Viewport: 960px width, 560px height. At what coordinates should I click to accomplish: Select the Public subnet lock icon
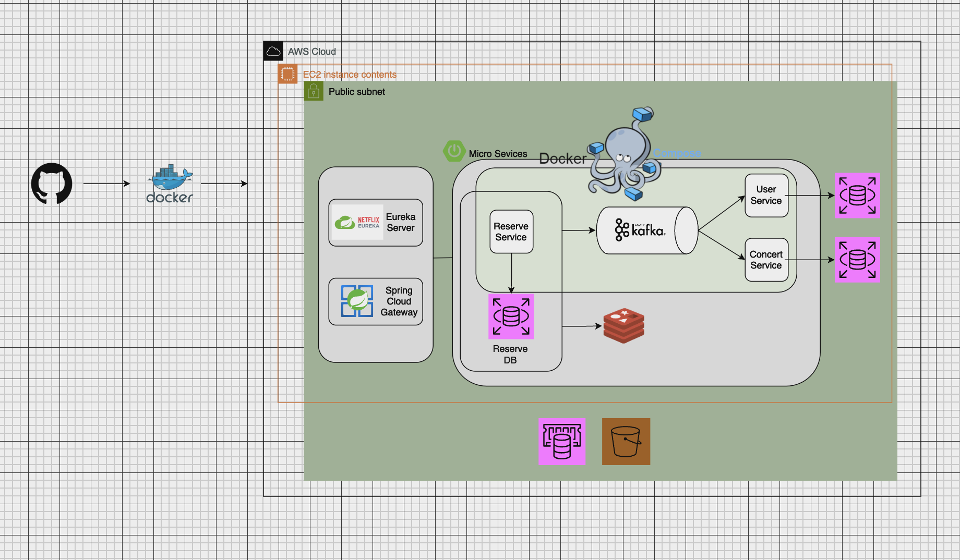tap(314, 91)
